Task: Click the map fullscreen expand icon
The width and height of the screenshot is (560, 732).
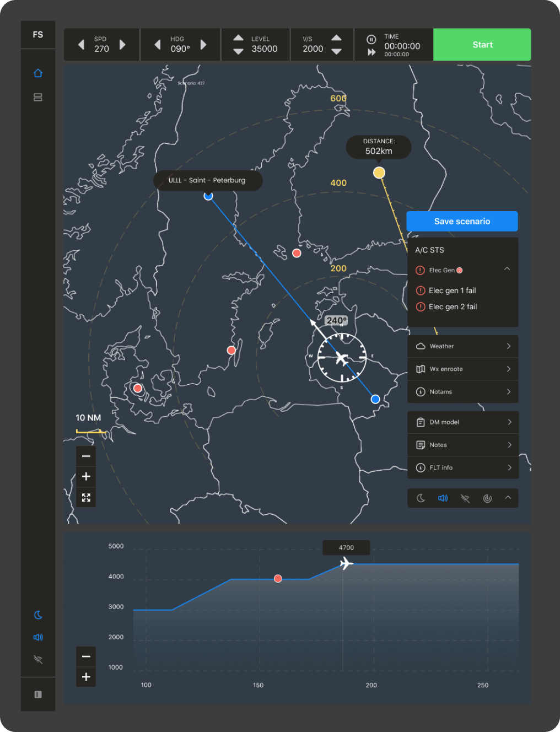Action: 86,497
